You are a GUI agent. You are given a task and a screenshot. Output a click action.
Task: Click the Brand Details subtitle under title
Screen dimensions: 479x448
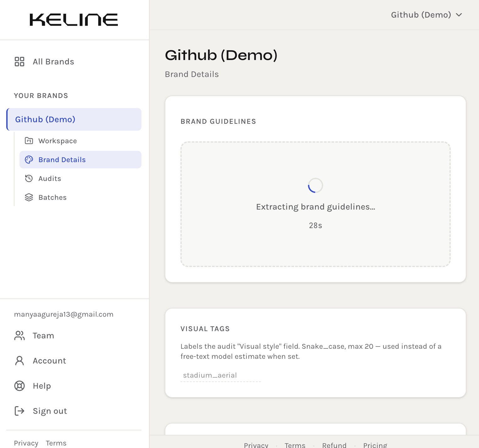[192, 74]
